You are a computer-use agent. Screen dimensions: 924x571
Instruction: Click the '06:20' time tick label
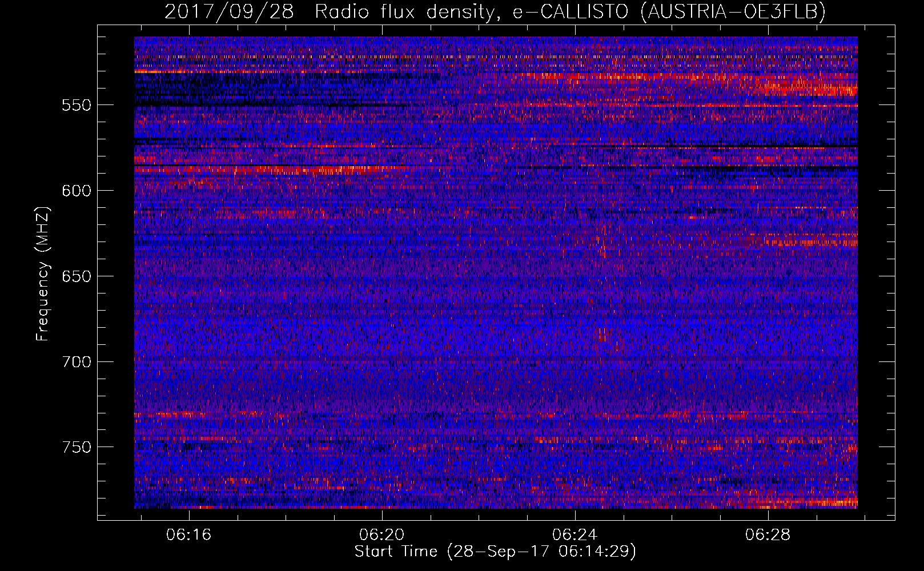(x=381, y=535)
